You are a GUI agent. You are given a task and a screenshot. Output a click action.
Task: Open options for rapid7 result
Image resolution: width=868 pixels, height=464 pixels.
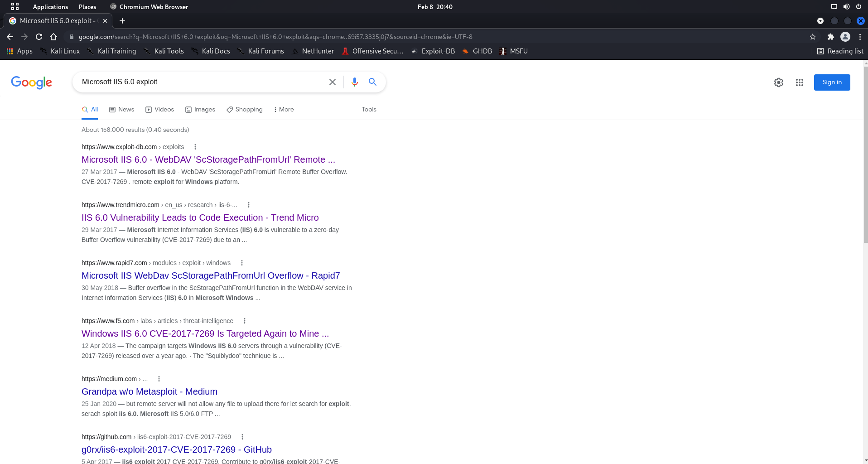point(242,263)
